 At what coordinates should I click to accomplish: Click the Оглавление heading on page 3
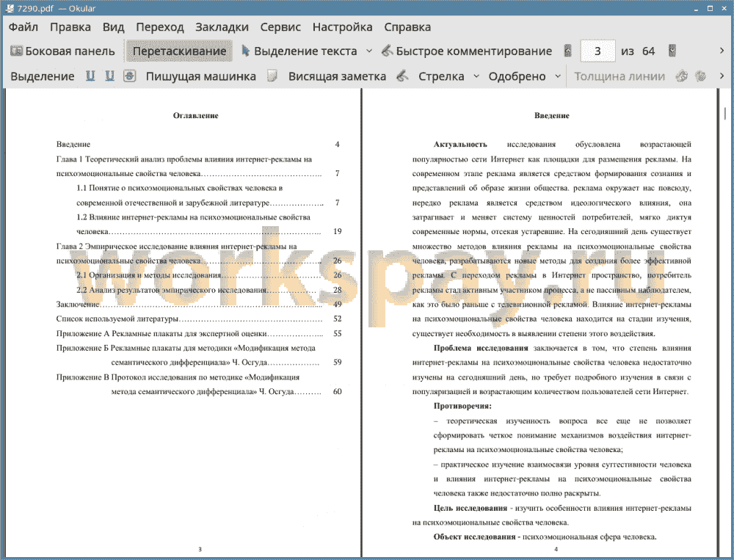196,116
